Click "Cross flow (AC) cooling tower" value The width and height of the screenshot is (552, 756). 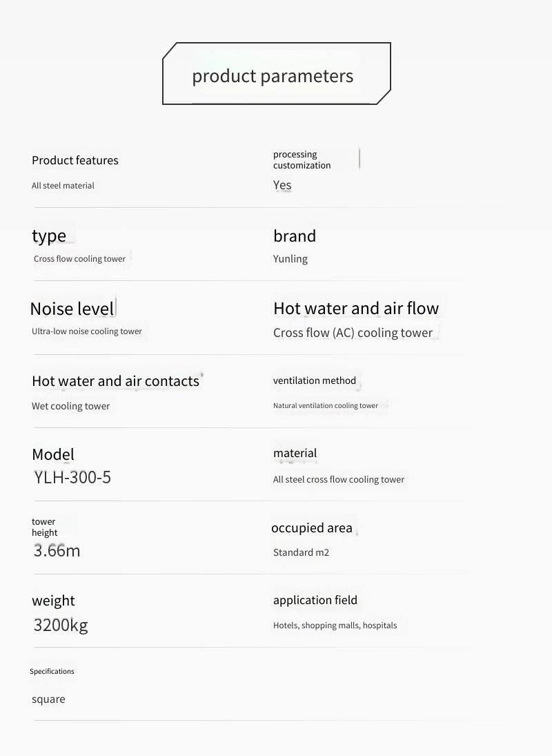[353, 333]
